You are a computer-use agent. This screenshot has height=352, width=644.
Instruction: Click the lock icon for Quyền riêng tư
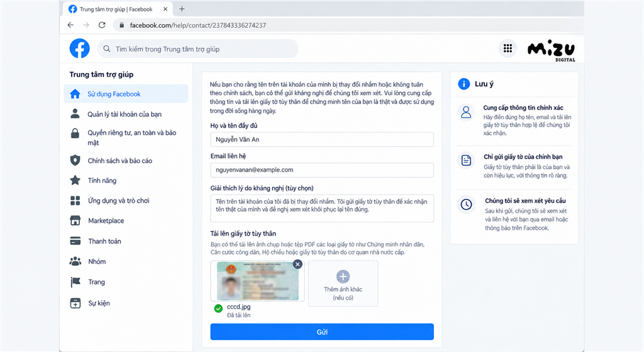point(75,133)
